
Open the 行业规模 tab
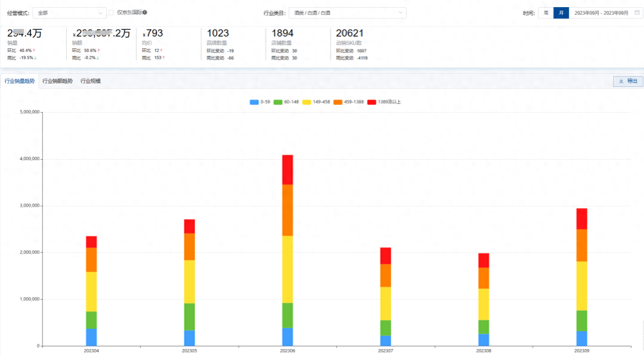(x=91, y=81)
